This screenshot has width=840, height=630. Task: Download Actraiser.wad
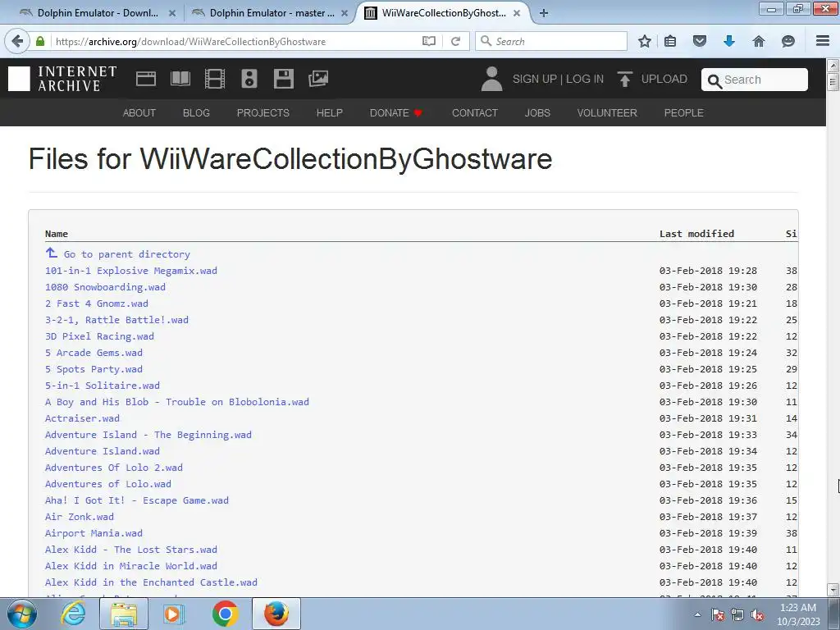tap(82, 418)
